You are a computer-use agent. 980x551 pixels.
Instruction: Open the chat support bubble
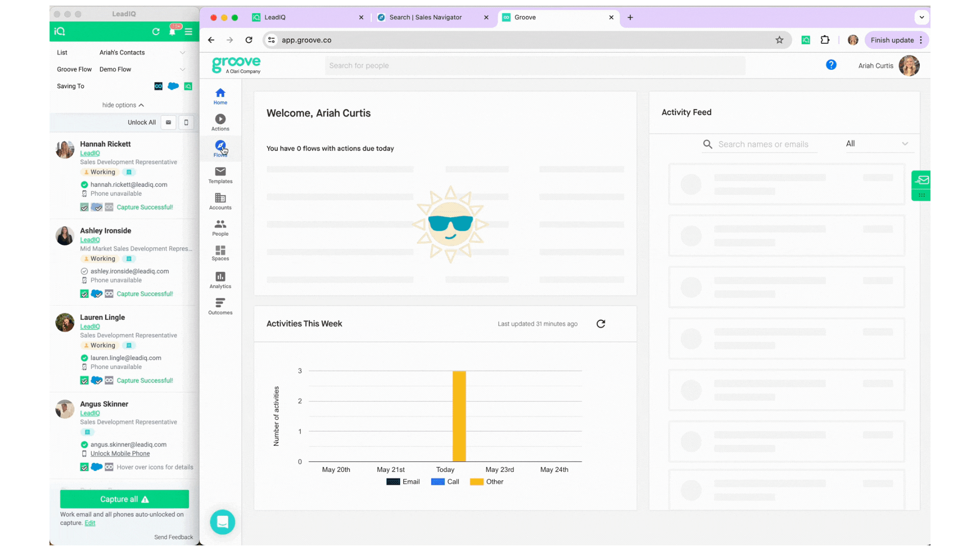223,522
